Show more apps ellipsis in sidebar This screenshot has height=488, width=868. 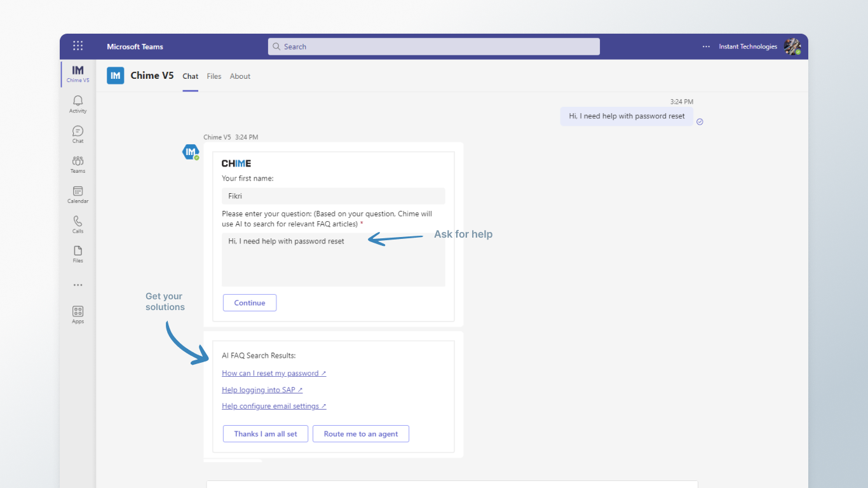tap(78, 285)
